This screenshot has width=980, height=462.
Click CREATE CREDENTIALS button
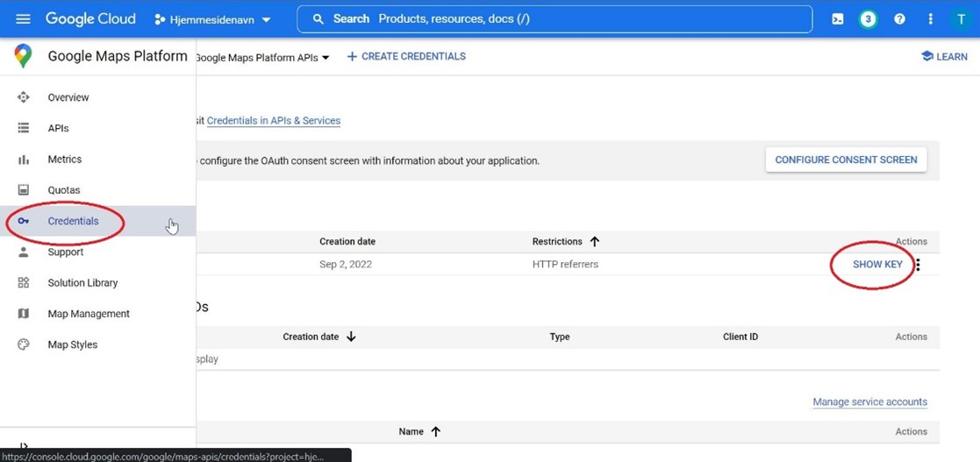coord(406,56)
